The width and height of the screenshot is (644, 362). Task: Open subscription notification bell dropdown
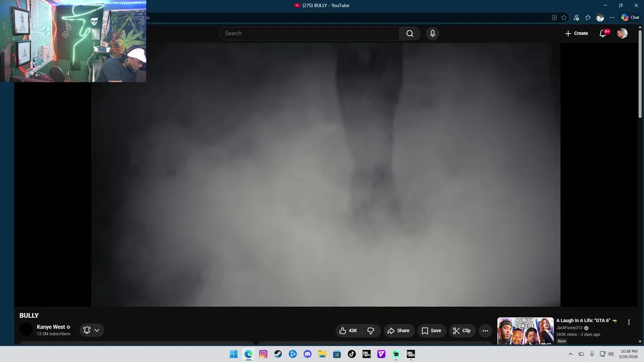click(x=92, y=330)
